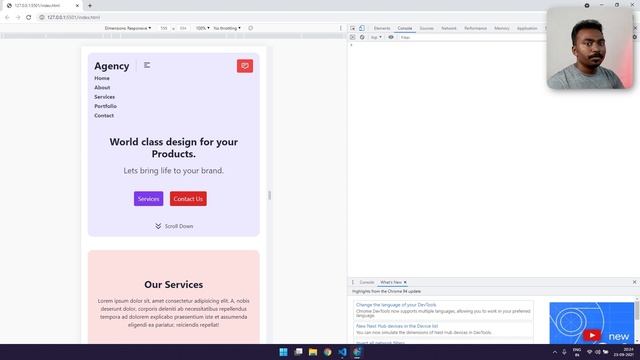Open the top context dropdown in console
This screenshot has height=360, width=640.
(x=376, y=37)
